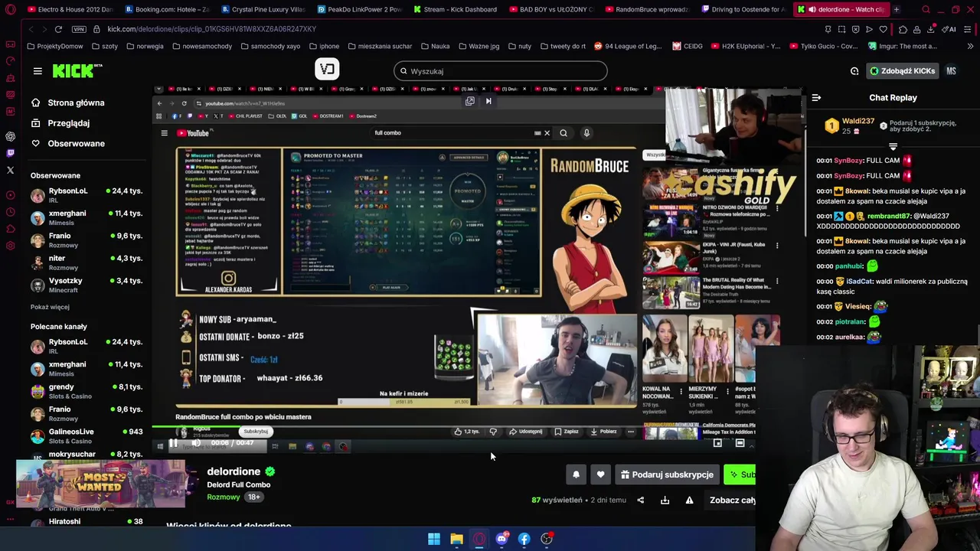The image size is (980, 551).
Task: Switch to RandomBruce YouTube tab
Action: (647, 9)
